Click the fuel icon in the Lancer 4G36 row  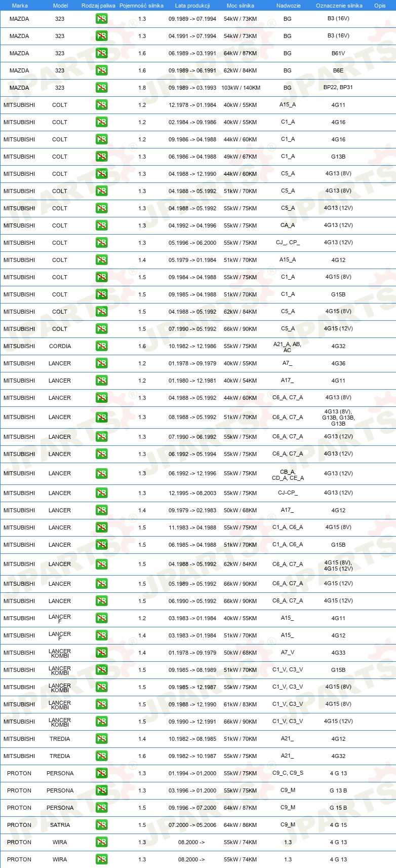pos(102,363)
